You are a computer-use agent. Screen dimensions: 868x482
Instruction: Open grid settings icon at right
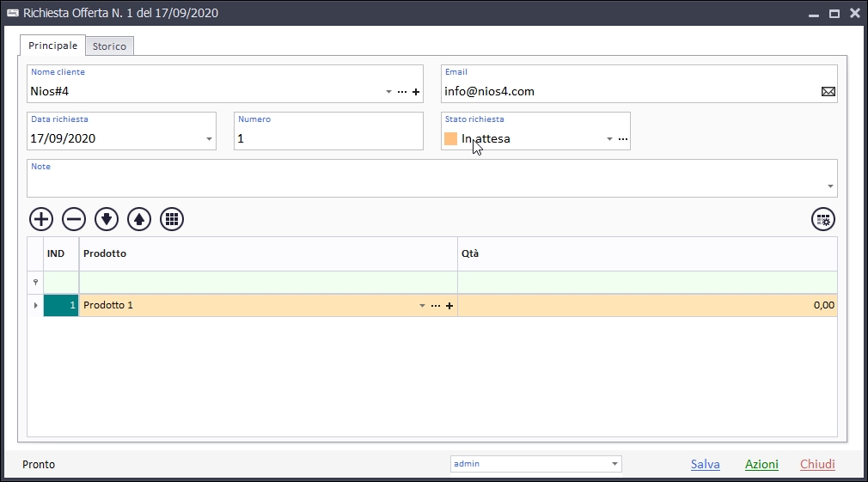pyautogui.click(x=823, y=219)
